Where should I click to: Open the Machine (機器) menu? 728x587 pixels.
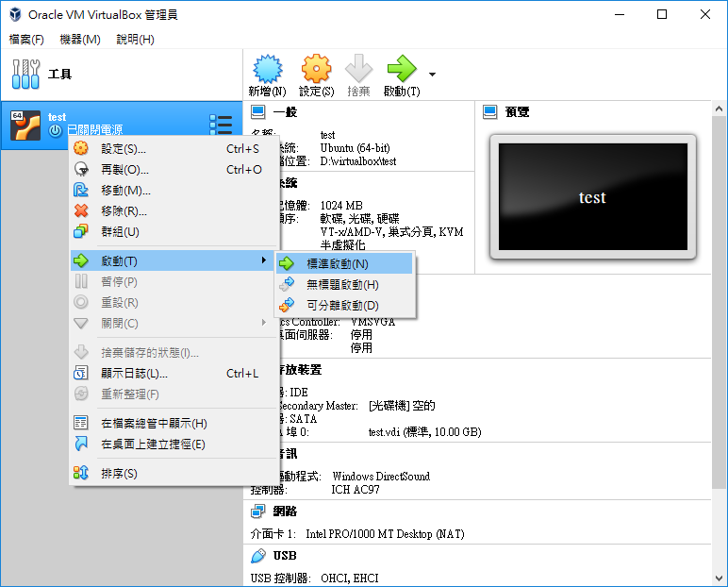click(x=80, y=40)
